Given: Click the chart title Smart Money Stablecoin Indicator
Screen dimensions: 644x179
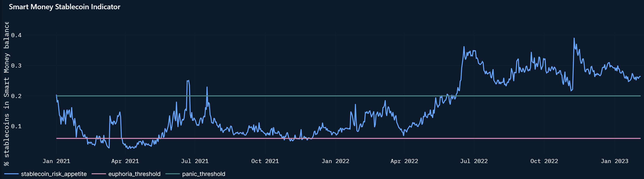Looking at the screenshot, I should [x=65, y=7].
